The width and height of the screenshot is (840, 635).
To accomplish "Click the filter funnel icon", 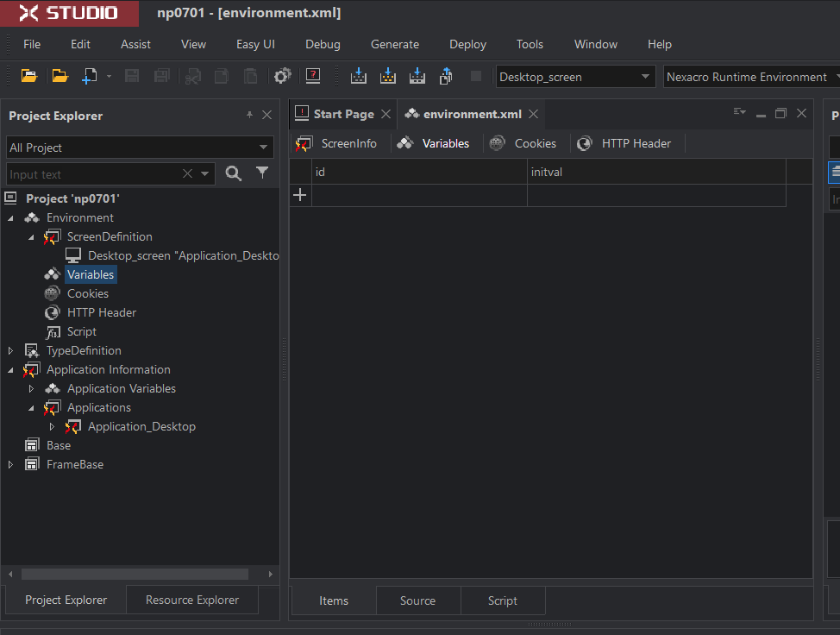I will click(x=262, y=173).
